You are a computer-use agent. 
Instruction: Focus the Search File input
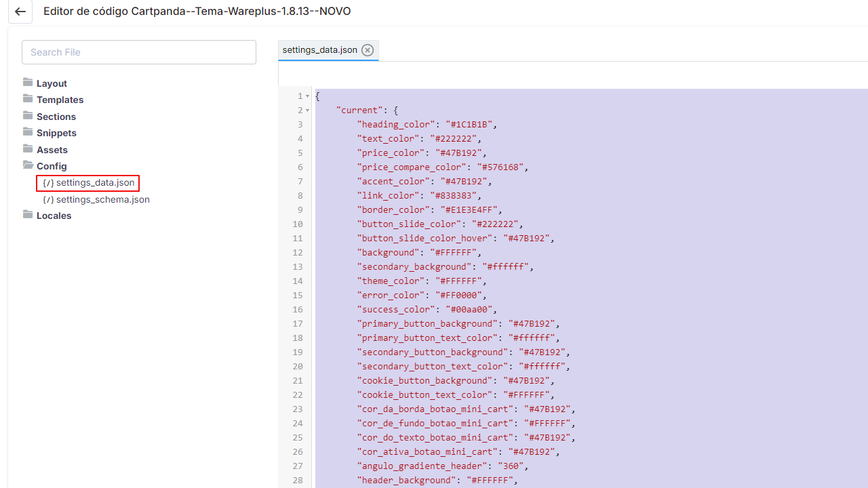[139, 52]
